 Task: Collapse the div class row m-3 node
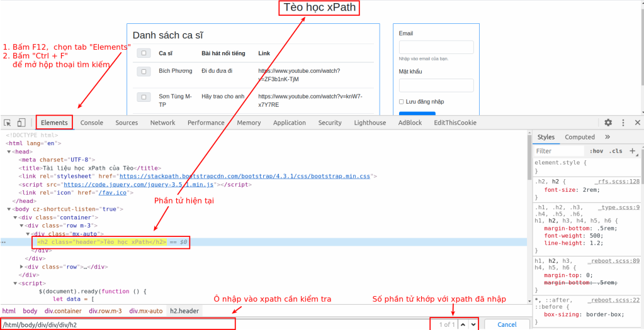22,226
